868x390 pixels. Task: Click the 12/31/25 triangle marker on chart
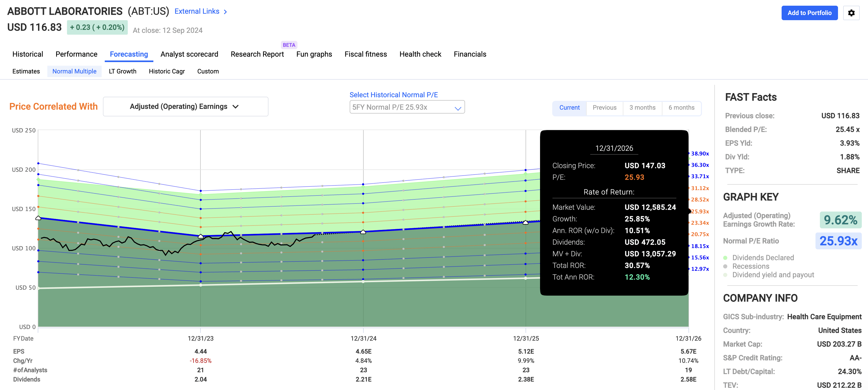[x=525, y=222]
